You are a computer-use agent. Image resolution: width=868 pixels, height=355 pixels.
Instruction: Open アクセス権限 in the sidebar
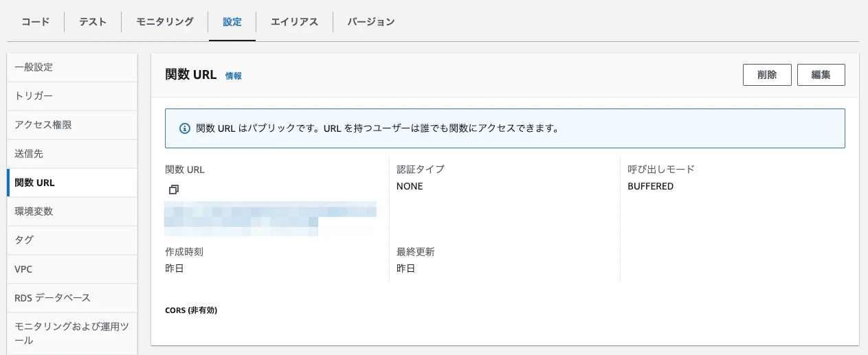(72, 125)
